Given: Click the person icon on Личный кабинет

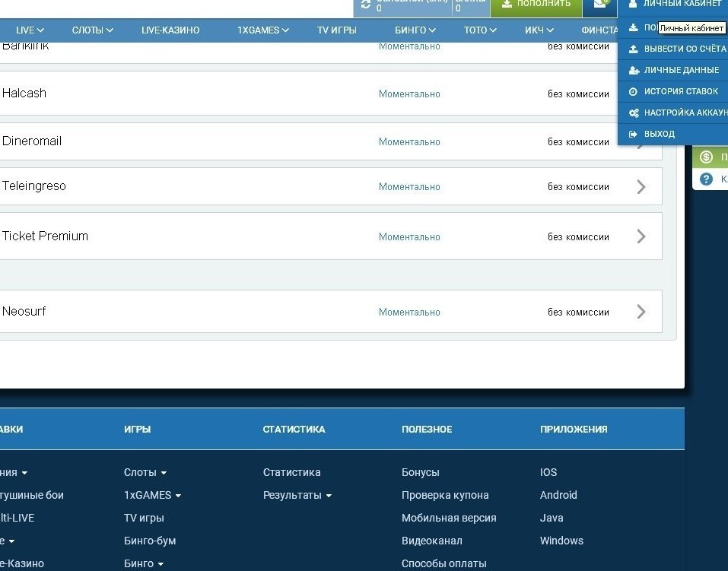Looking at the screenshot, I should coord(632,4).
